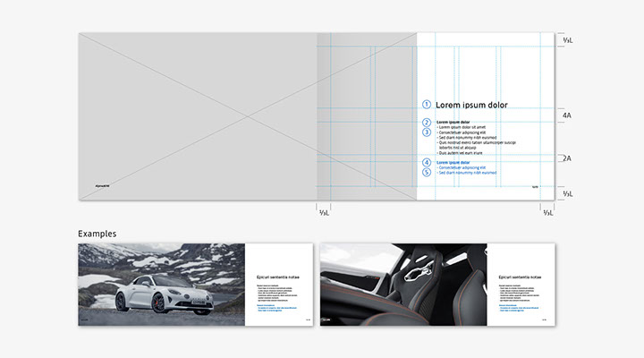
Task: Click the 2A spacing label
Action: point(566,158)
